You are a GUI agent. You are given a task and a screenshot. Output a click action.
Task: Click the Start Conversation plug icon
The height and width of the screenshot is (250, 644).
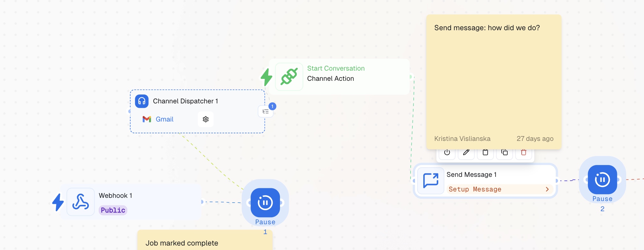(289, 77)
